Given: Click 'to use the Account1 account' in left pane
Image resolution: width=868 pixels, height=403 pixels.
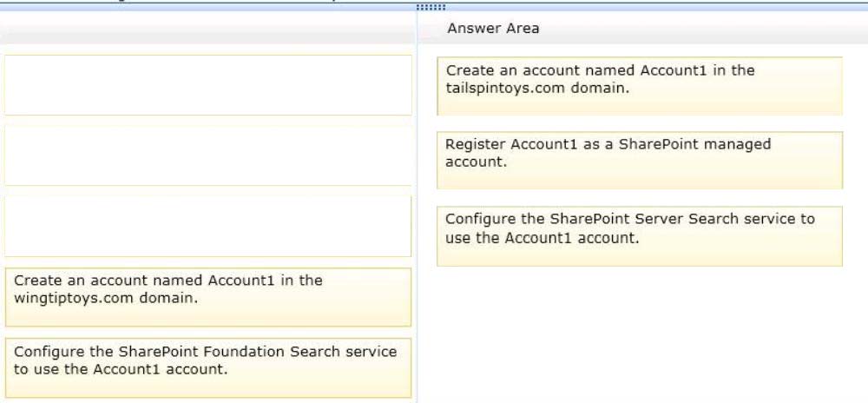Looking at the screenshot, I should pyautogui.click(x=121, y=369).
